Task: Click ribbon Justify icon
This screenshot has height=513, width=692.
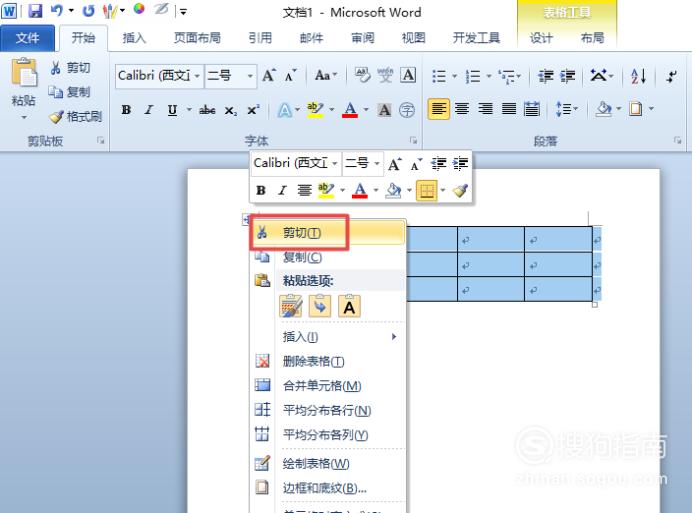Action: [x=509, y=109]
